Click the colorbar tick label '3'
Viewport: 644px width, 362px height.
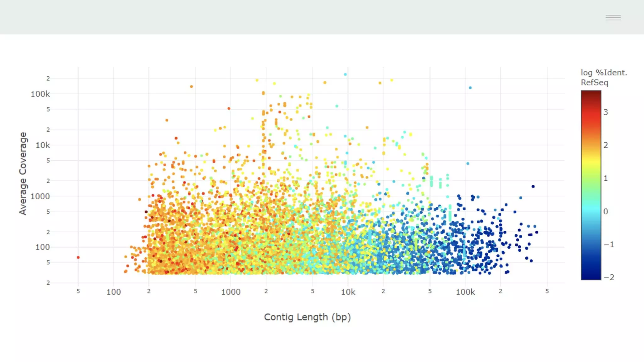click(x=606, y=112)
